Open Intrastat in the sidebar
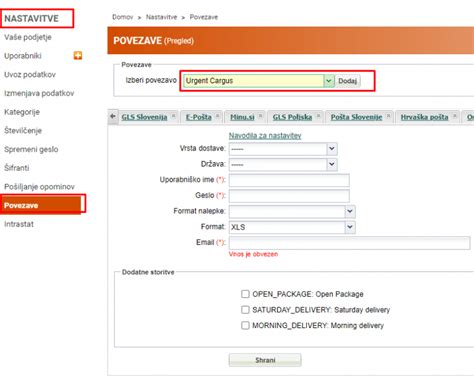 [19, 224]
